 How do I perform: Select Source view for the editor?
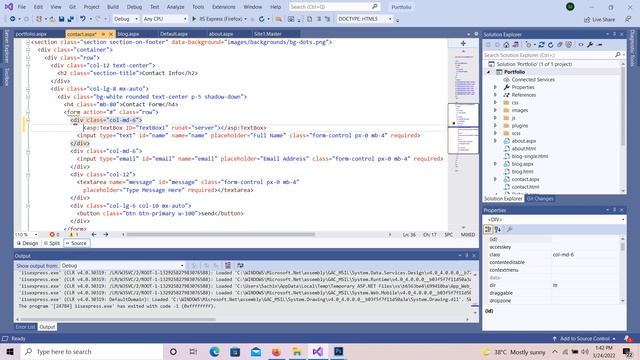(76, 243)
